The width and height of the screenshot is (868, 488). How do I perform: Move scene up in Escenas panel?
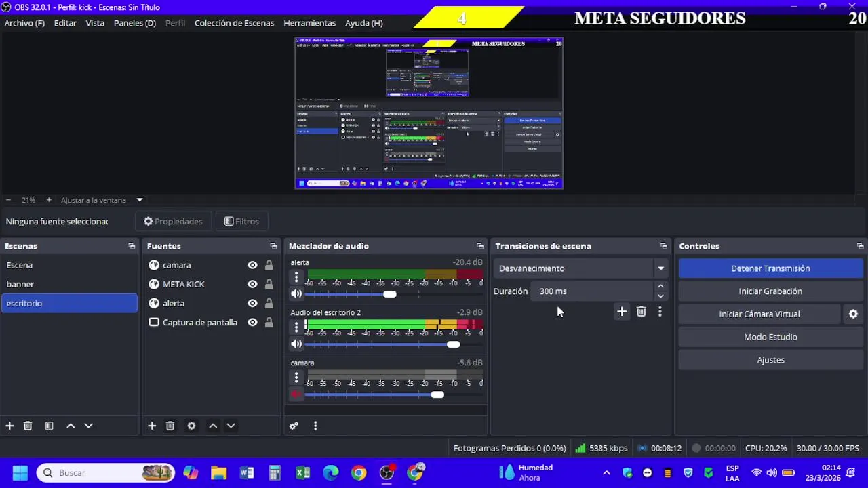(71, 426)
